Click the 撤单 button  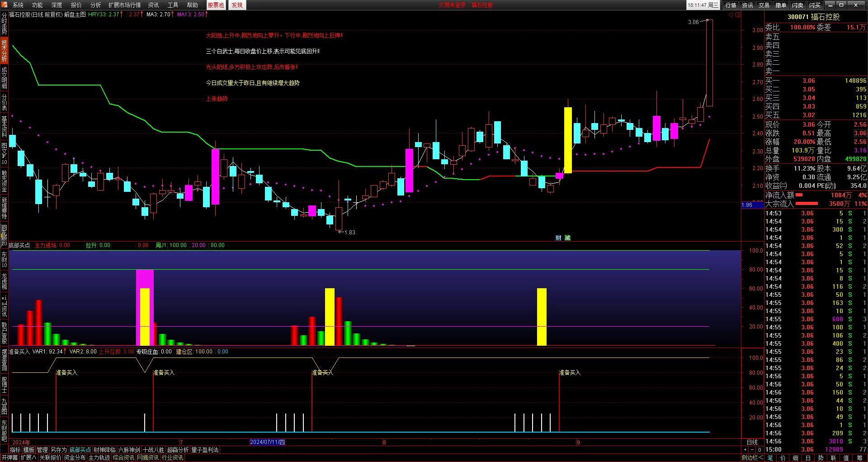tap(781, 5)
